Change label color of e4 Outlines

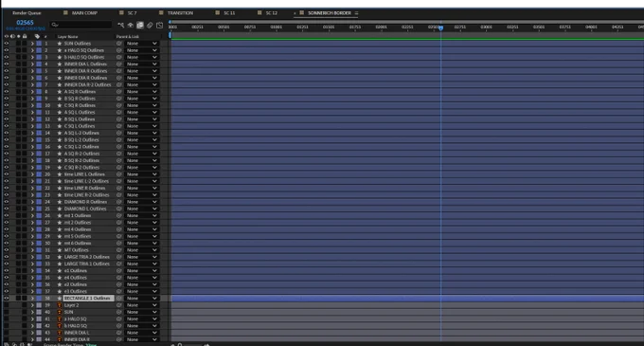click(x=39, y=278)
